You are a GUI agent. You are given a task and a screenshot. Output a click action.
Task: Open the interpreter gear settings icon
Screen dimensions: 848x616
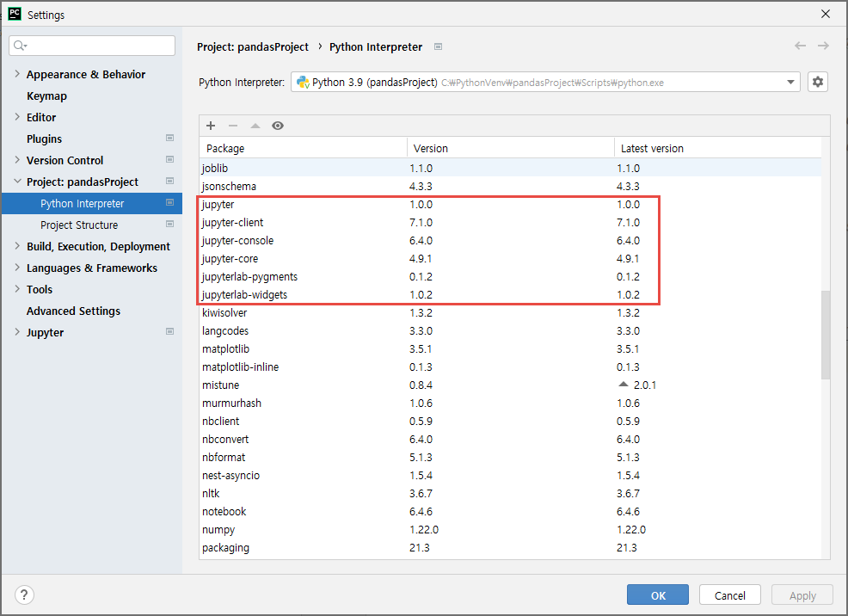818,82
